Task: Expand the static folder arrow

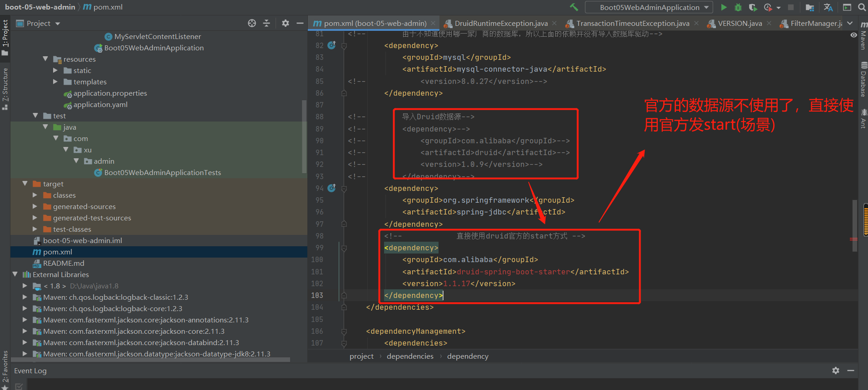Action: [x=55, y=70]
